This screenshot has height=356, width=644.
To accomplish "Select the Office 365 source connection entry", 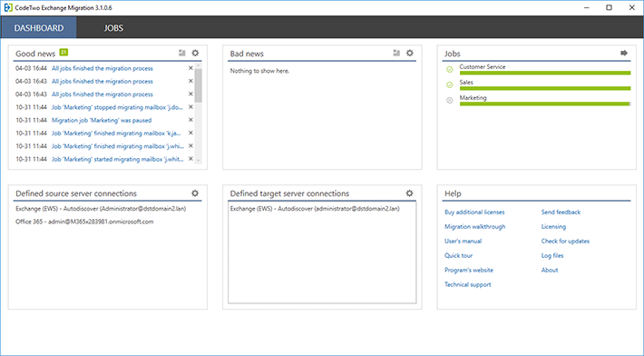I will pyautogui.click(x=84, y=222).
